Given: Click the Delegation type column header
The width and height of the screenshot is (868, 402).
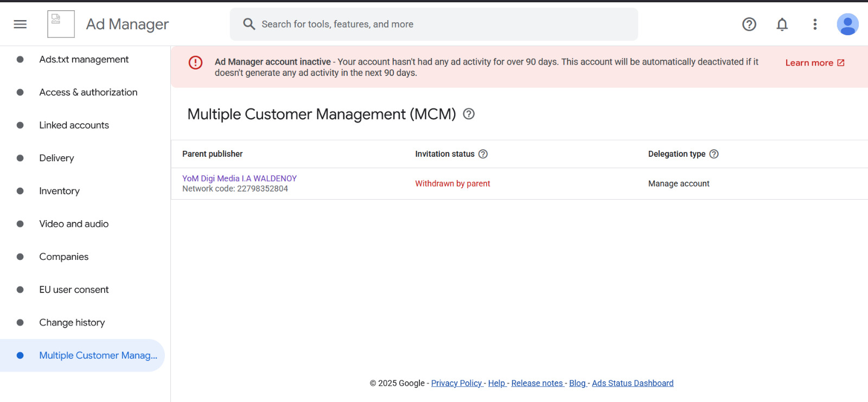Looking at the screenshot, I should [677, 154].
